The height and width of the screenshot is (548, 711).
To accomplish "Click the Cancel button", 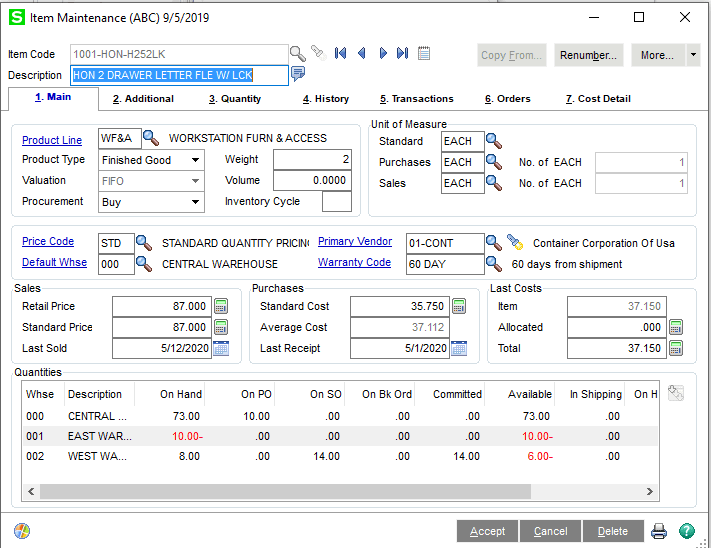I will coord(550,531).
